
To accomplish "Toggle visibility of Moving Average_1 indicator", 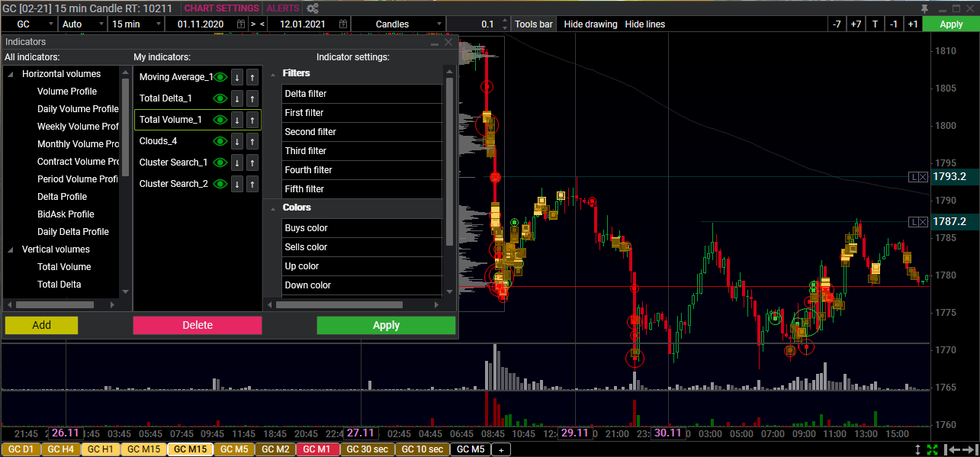I will pyautogui.click(x=220, y=77).
